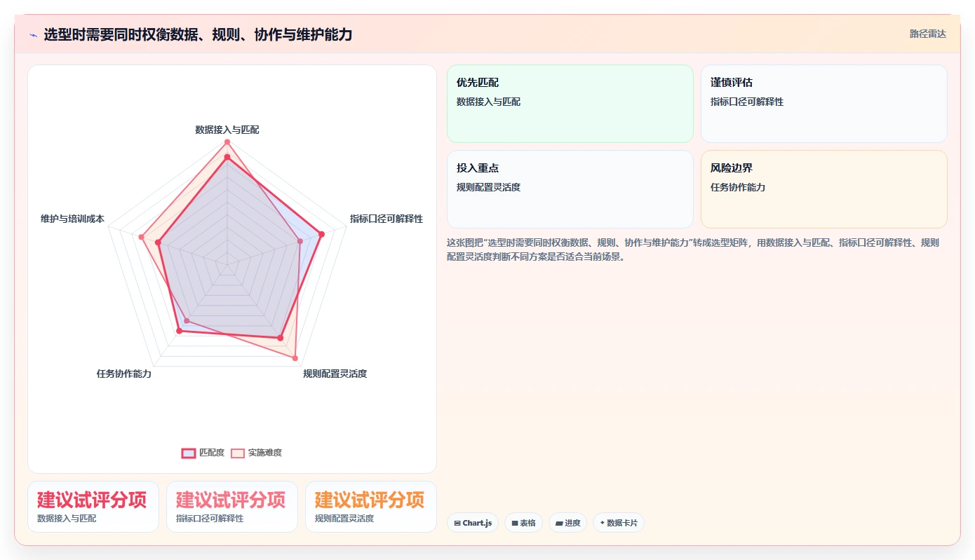Open the 谨慎评估 card

[823, 104]
